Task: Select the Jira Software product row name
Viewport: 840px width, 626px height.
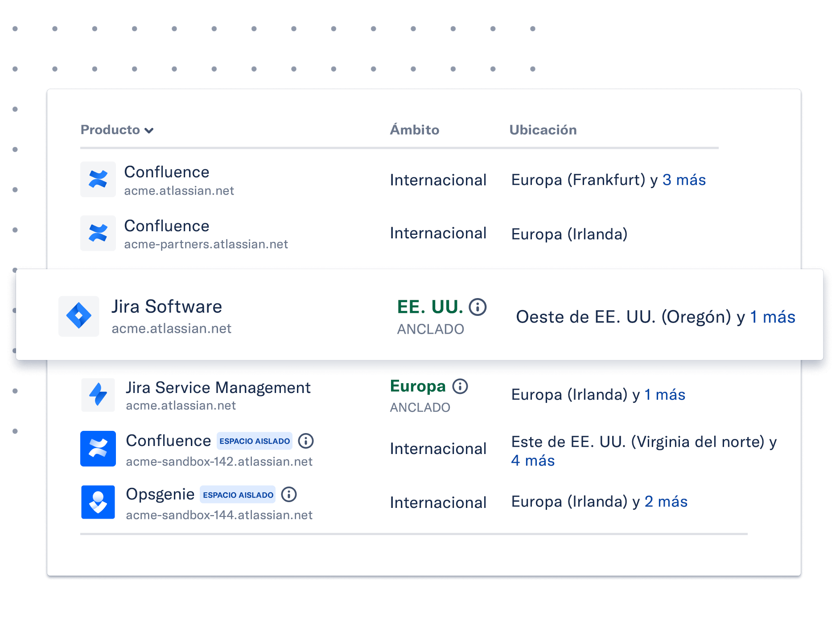Action: [x=167, y=307]
